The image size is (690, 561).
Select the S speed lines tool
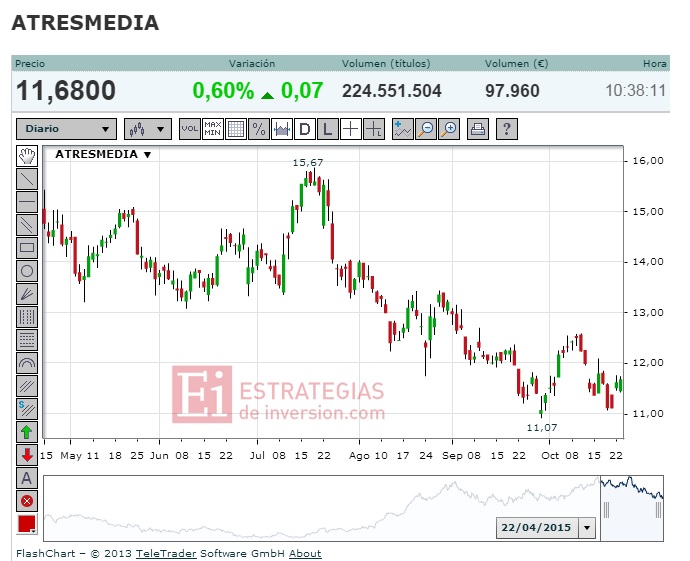(27, 409)
